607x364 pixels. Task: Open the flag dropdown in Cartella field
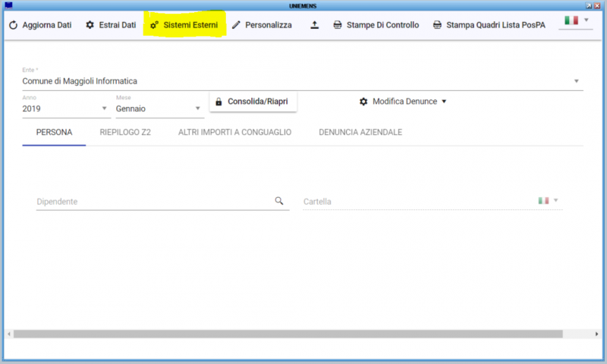tap(548, 200)
